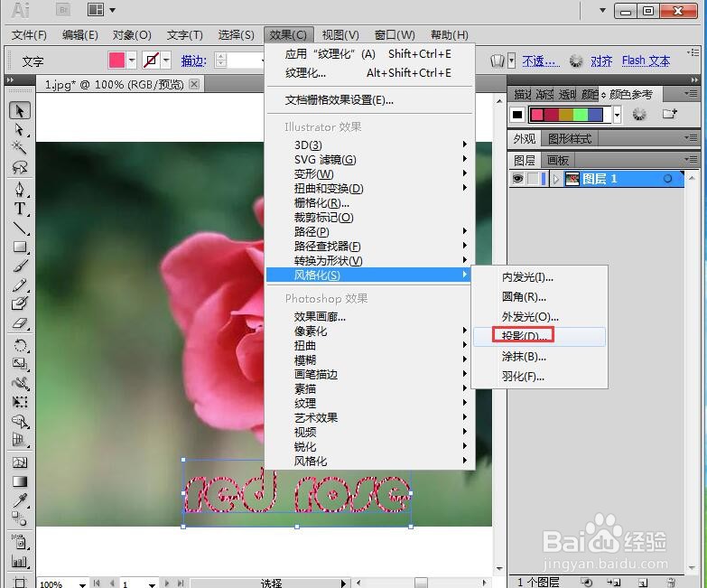Select the Perspective Grid tool

click(19, 440)
